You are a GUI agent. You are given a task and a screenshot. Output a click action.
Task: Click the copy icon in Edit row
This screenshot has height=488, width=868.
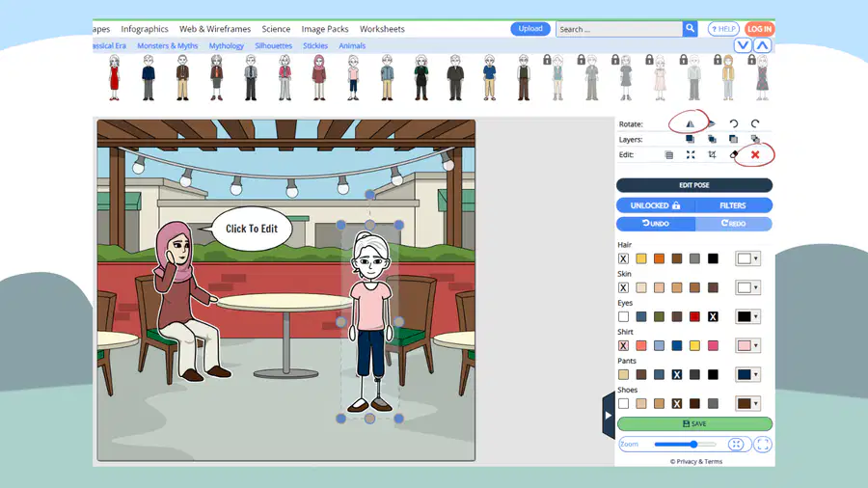(x=668, y=155)
